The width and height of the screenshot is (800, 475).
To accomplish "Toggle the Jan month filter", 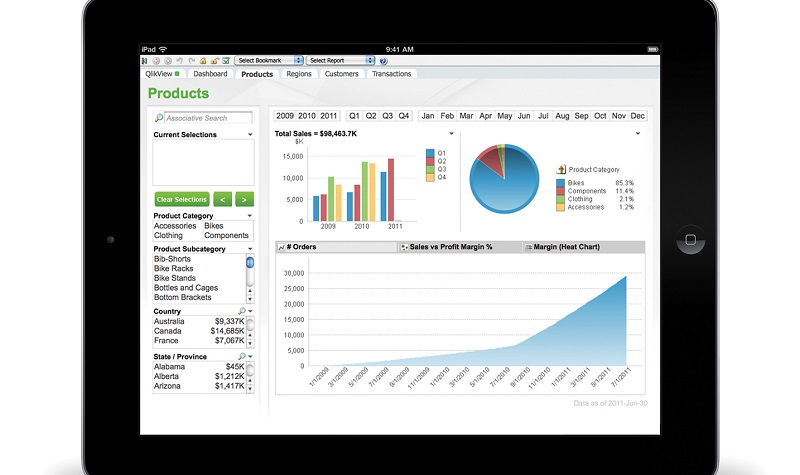I will 428,116.
